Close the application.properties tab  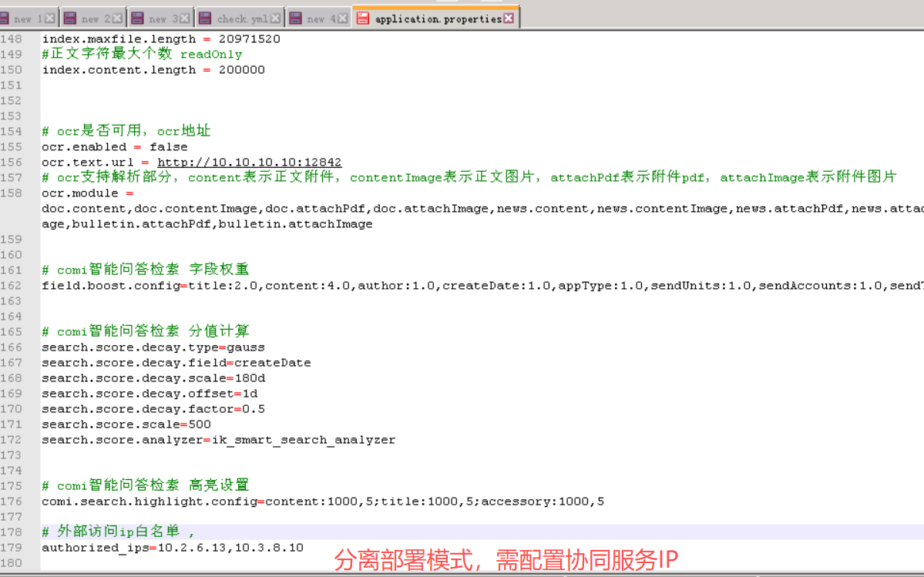tap(509, 18)
